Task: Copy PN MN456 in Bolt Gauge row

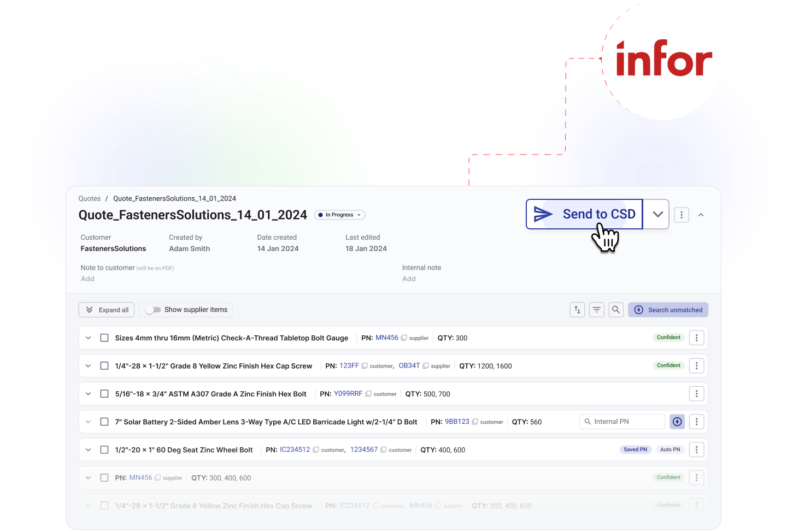Action: (x=404, y=338)
